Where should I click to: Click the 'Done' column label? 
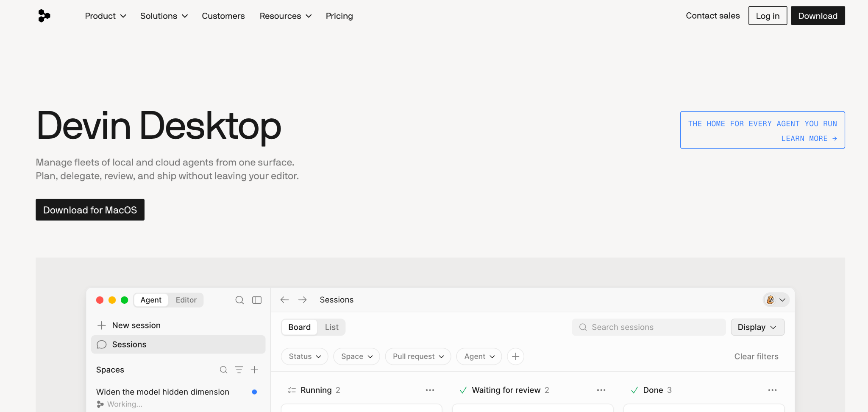click(653, 390)
